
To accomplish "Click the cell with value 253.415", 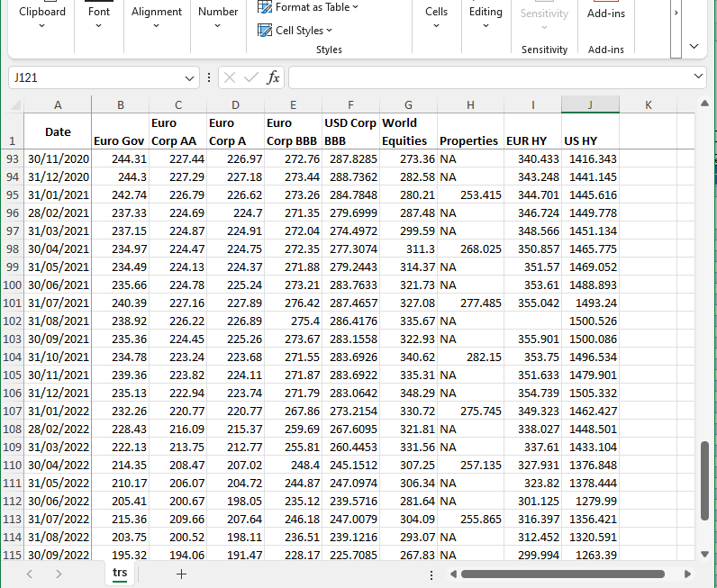I will [x=470, y=194].
